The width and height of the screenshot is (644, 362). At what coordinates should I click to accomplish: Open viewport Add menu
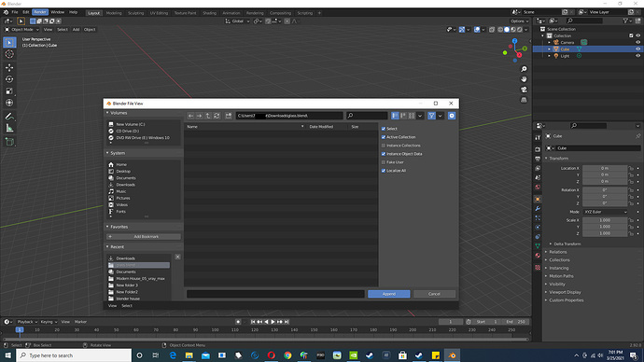(76, 30)
